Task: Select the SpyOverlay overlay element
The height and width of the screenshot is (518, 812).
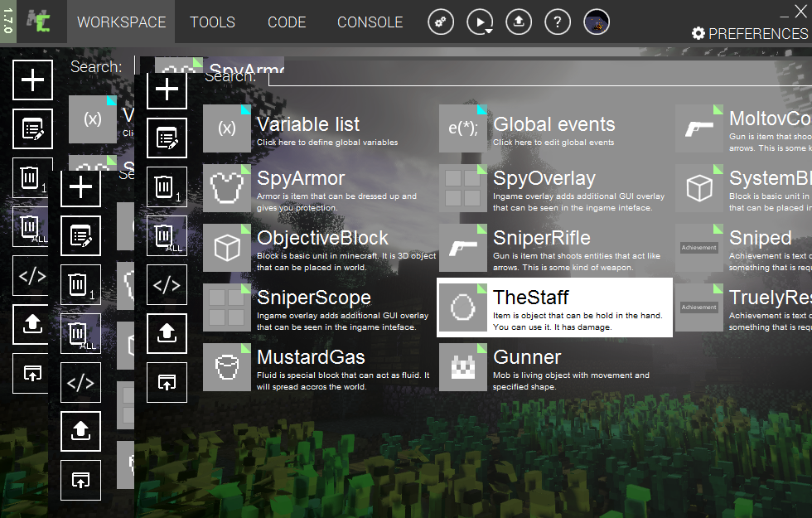Action: click(x=556, y=189)
